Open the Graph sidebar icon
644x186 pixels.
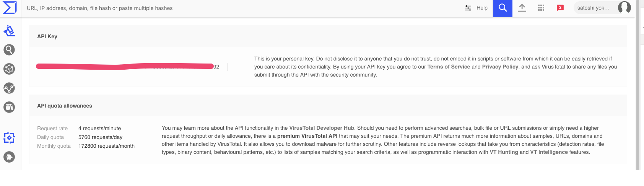pos(9,88)
